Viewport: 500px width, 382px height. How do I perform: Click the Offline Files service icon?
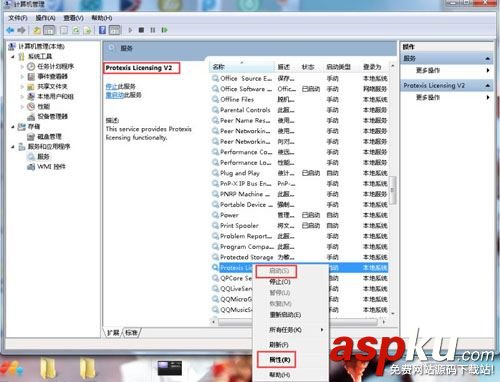[215, 99]
